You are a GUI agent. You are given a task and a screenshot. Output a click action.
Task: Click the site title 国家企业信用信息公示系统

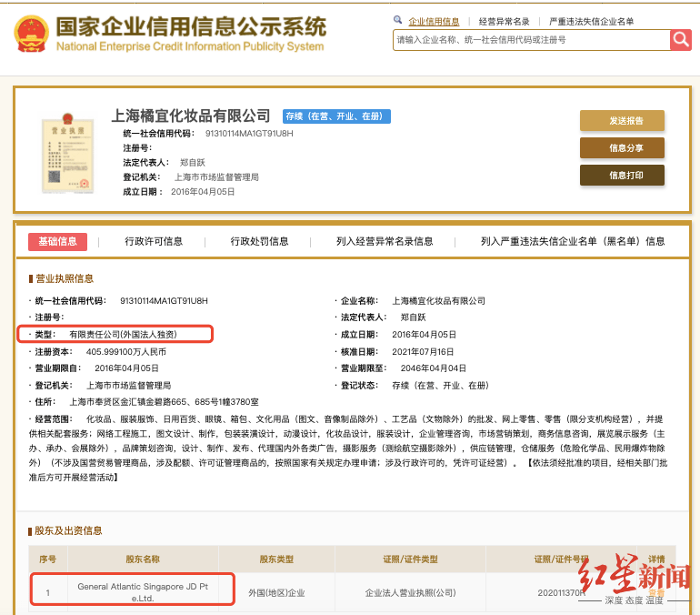(191, 26)
